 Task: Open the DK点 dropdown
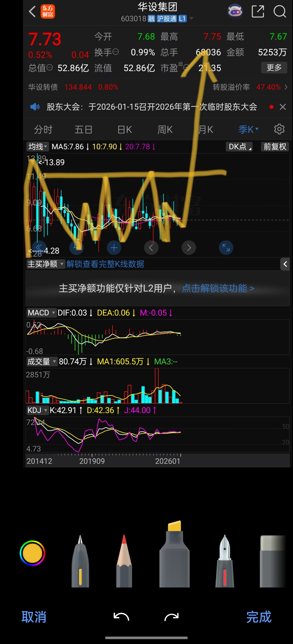coord(239,146)
